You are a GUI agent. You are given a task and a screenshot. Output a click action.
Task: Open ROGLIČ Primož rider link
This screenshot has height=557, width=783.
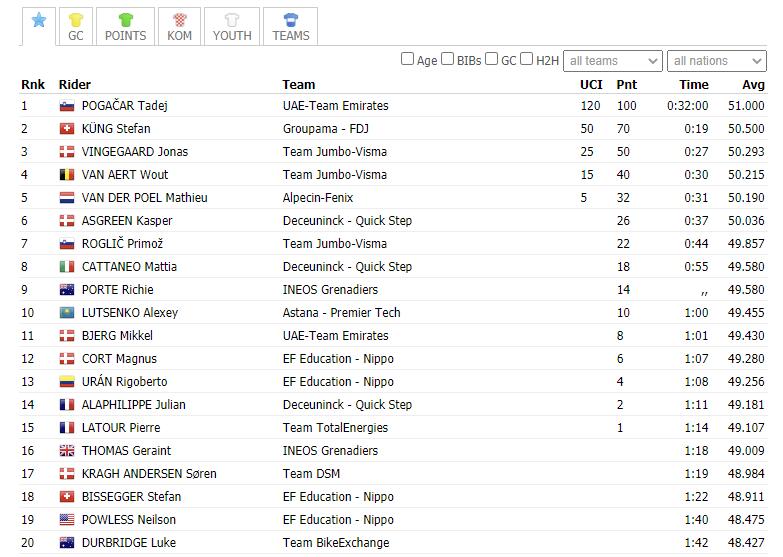pyautogui.click(x=122, y=244)
